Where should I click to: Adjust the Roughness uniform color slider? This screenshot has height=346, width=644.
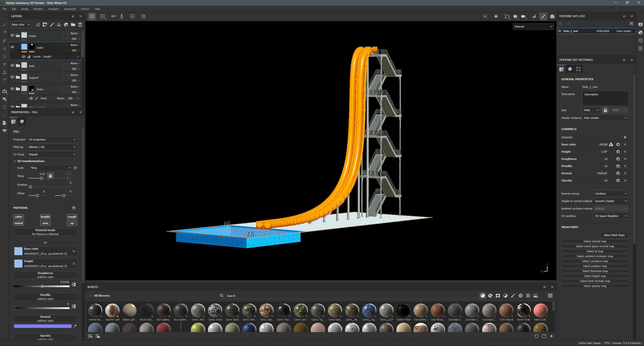[42, 286]
